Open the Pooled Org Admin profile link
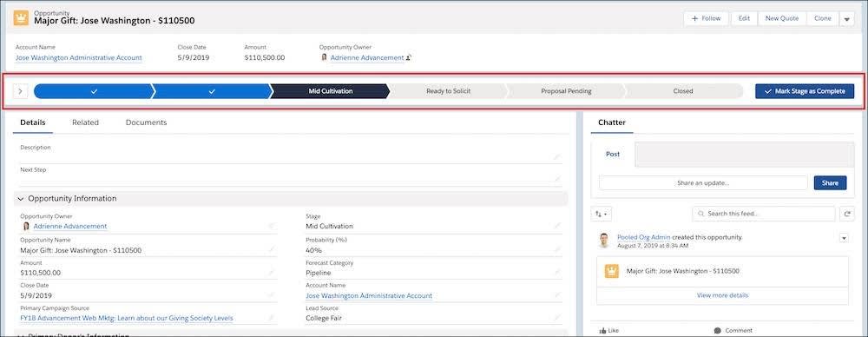Viewport: 868px width, 337px height. point(644,237)
